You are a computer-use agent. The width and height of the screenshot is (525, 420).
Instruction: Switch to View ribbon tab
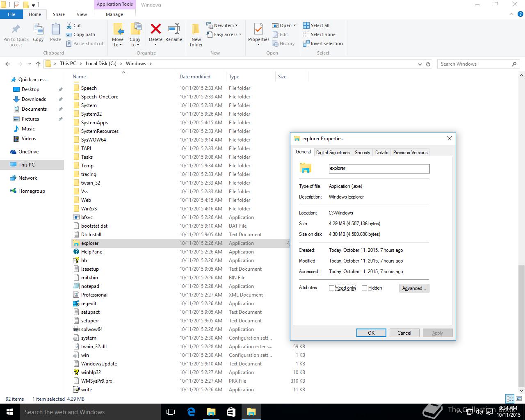[82, 14]
